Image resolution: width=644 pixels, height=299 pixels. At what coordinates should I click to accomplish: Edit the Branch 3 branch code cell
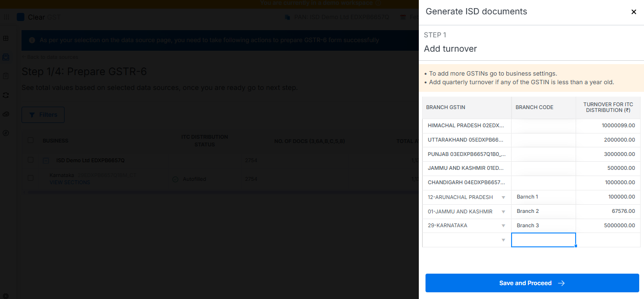(544, 226)
